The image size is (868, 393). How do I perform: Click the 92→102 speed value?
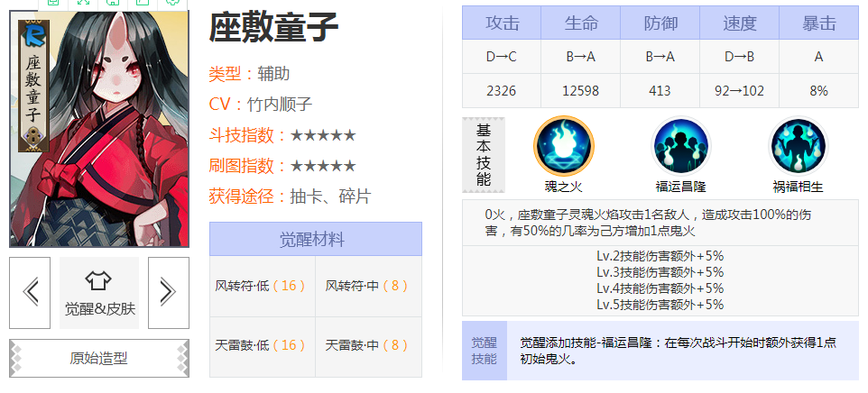(x=740, y=91)
